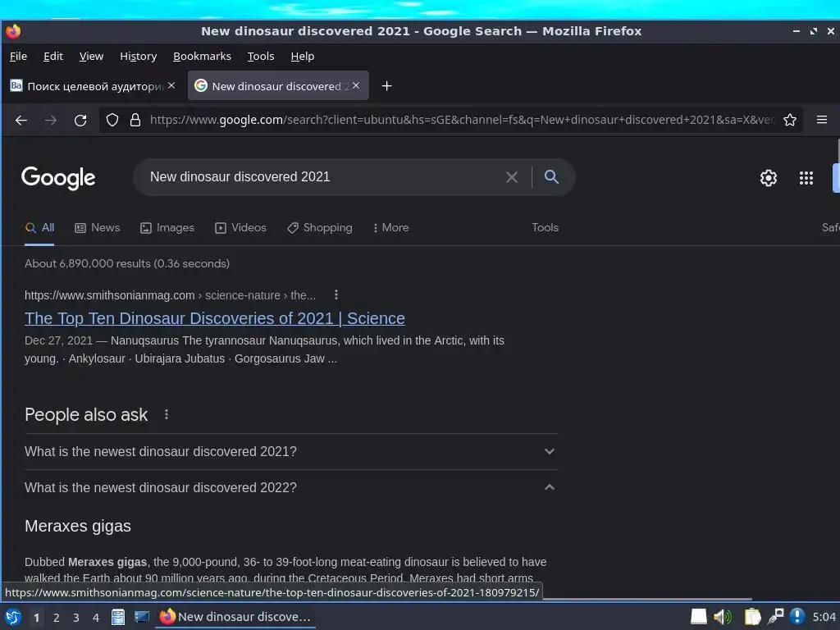
Task: Collapse newest dinosaur discovered 2022 question
Action: pos(291,487)
